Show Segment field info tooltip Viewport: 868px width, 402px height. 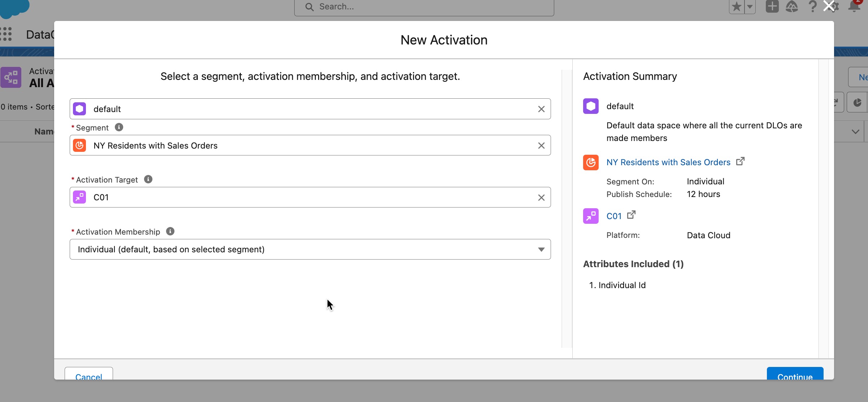click(x=119, y=127)
